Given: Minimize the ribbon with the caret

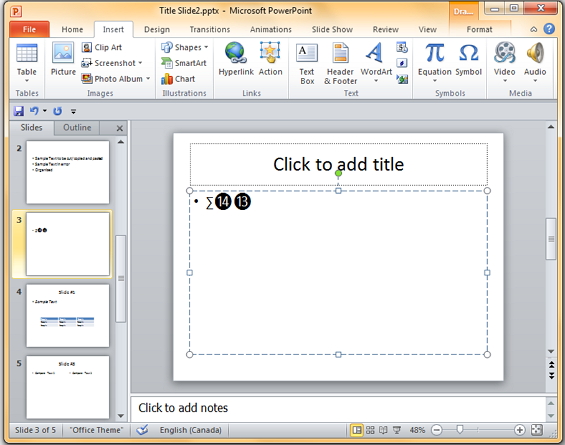Looking at the screenshot, I should [x=533, y=30].
